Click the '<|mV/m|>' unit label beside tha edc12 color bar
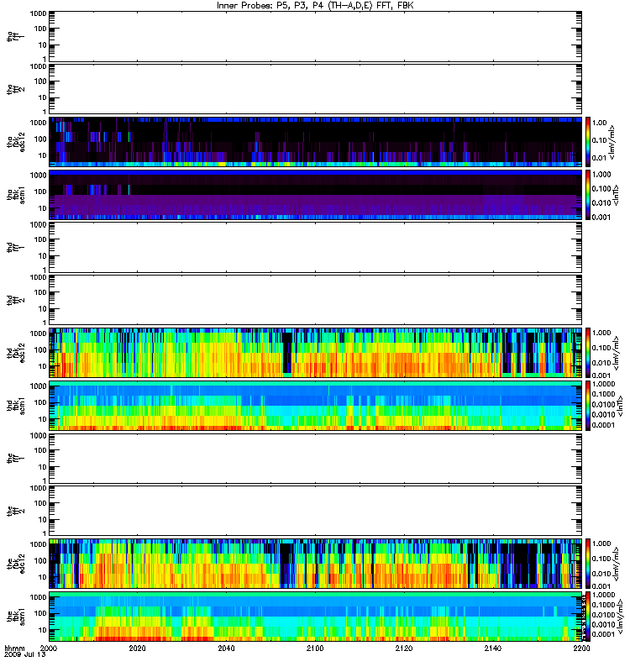The image size is (630, 672). coord(612,142)
